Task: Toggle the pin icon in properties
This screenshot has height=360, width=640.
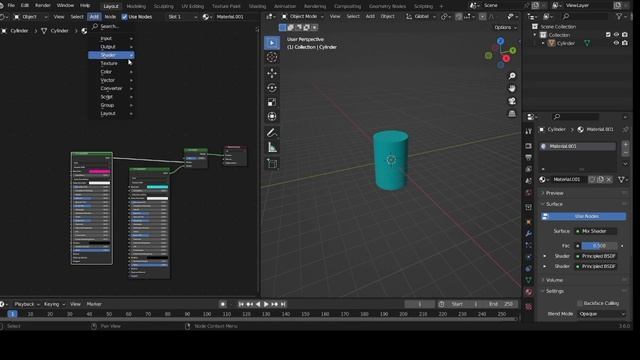Action: tap(625, 129)
